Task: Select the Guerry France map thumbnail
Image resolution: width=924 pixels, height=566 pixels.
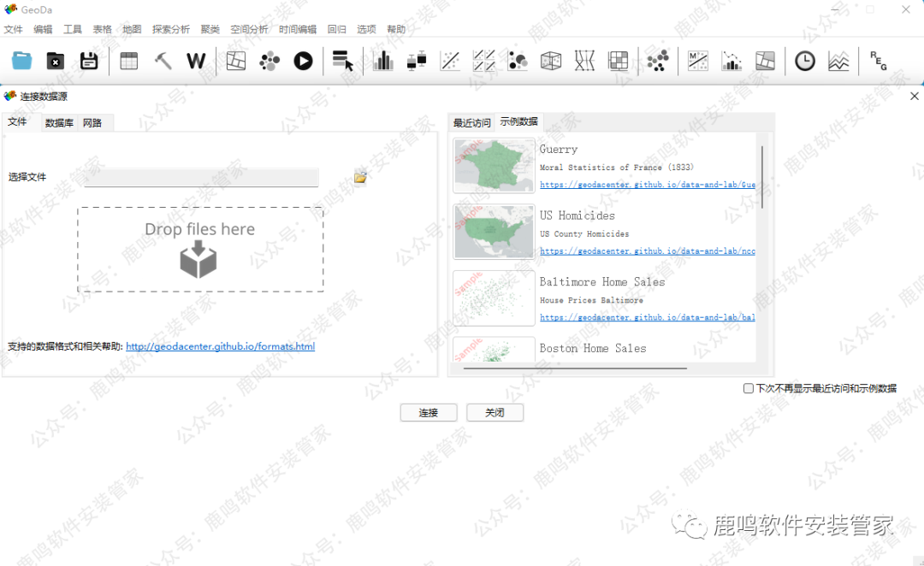Action: click(x=495, y=165)
